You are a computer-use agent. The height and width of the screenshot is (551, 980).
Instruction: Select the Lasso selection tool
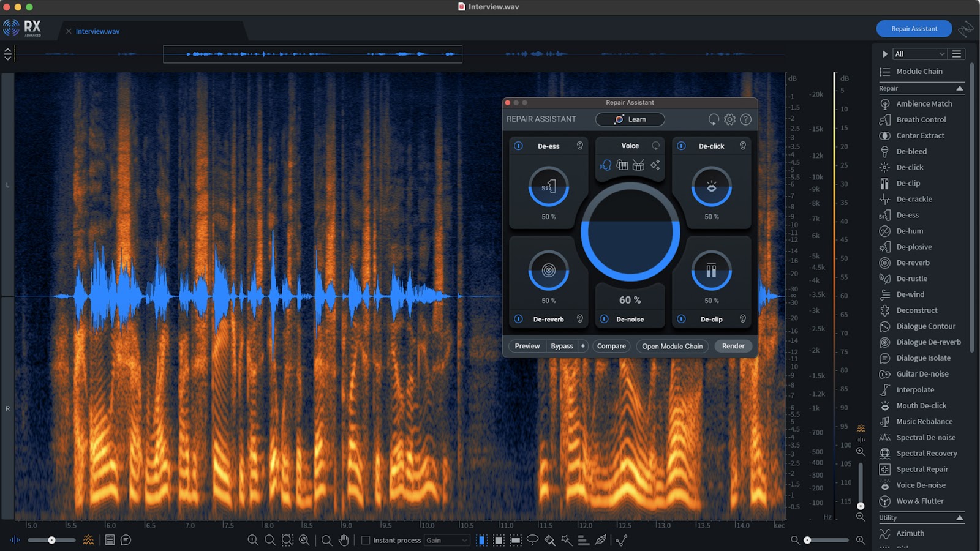tap(532, 540)
